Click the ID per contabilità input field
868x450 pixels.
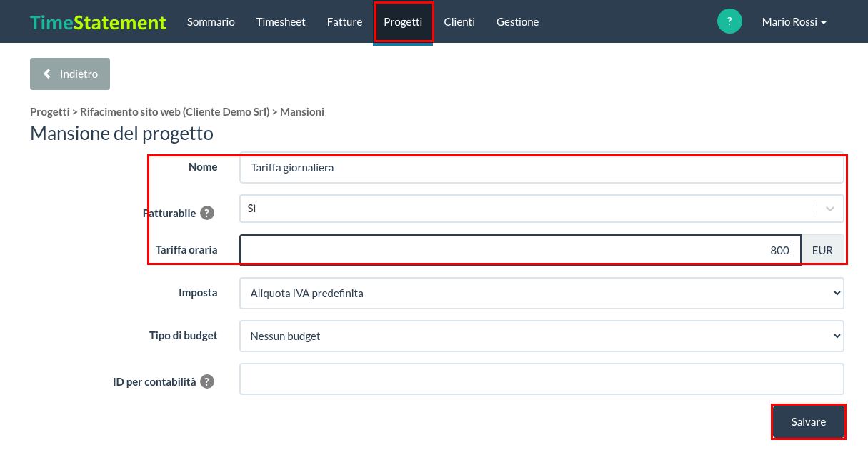pos(542,379)
